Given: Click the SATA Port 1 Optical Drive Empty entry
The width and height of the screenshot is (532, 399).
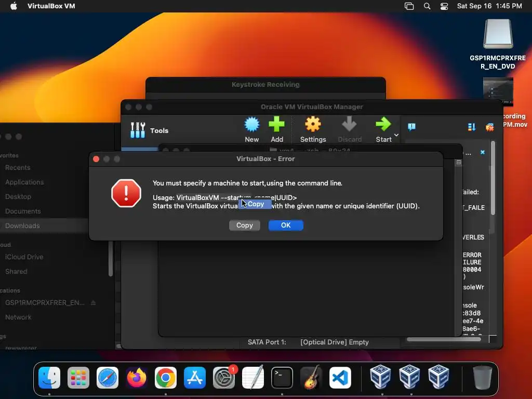Looking at the screenshot, I should pyautogui.click(x=308, y=342).
